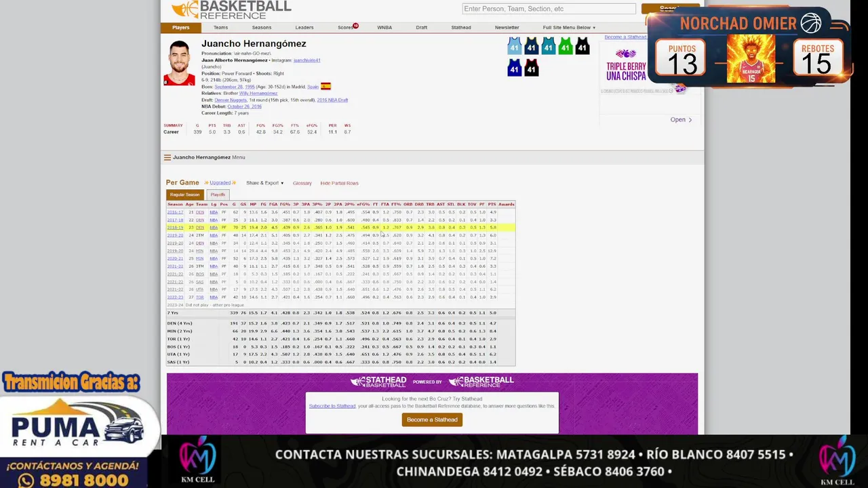Click the light blue number 41 jersey
This screenshot has width=868, height=488.
pos(514,46)
